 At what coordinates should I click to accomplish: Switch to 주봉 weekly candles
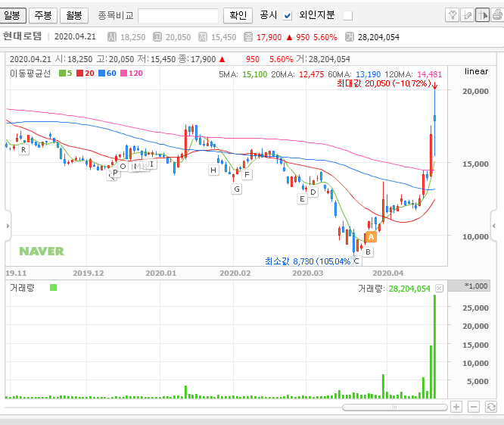[43, 15]
